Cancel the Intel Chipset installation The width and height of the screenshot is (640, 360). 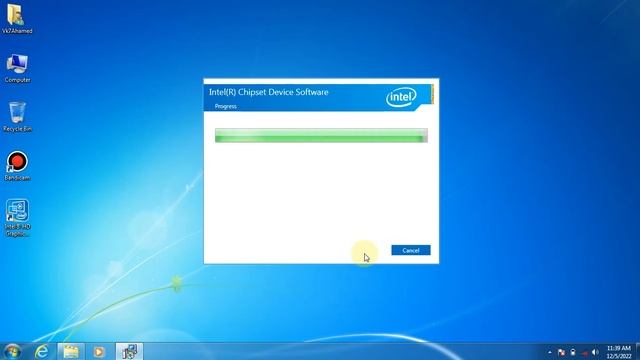(411, 250)
